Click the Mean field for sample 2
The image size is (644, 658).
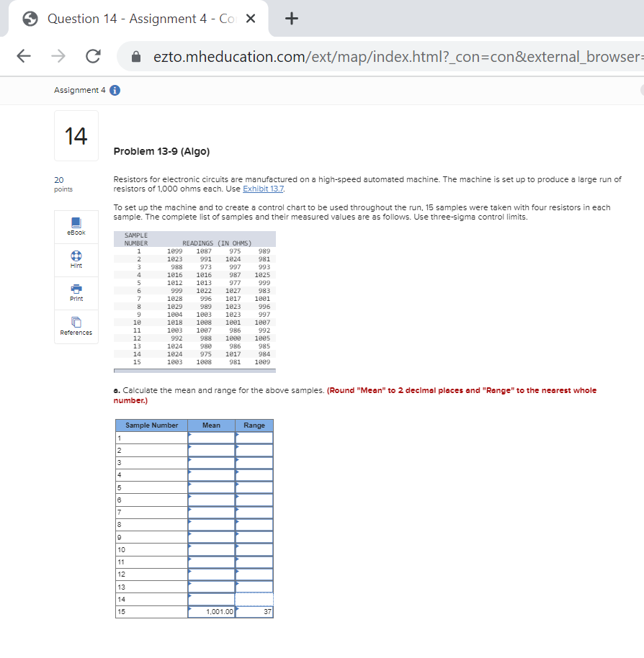pyautogui.click(x=212, y=450)
